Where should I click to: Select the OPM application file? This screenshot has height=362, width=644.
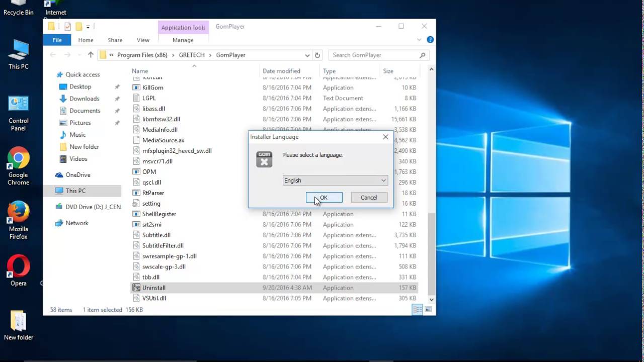coord(149,172)
